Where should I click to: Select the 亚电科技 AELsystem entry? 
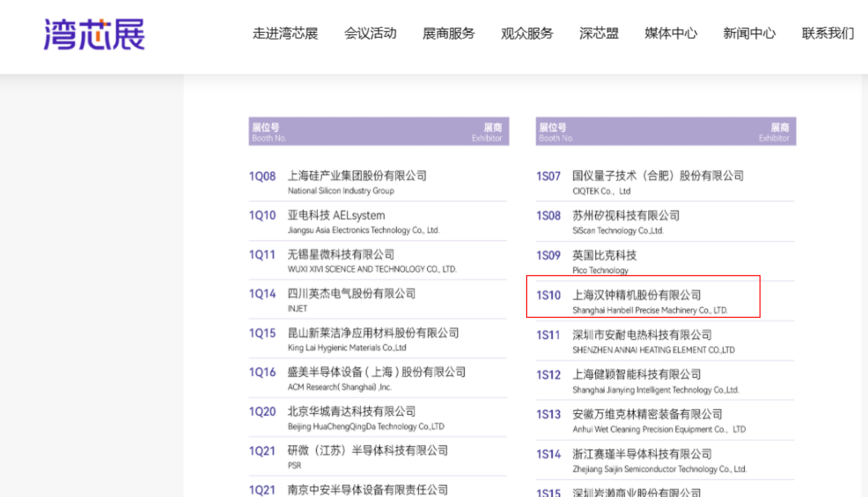(336, 216)
